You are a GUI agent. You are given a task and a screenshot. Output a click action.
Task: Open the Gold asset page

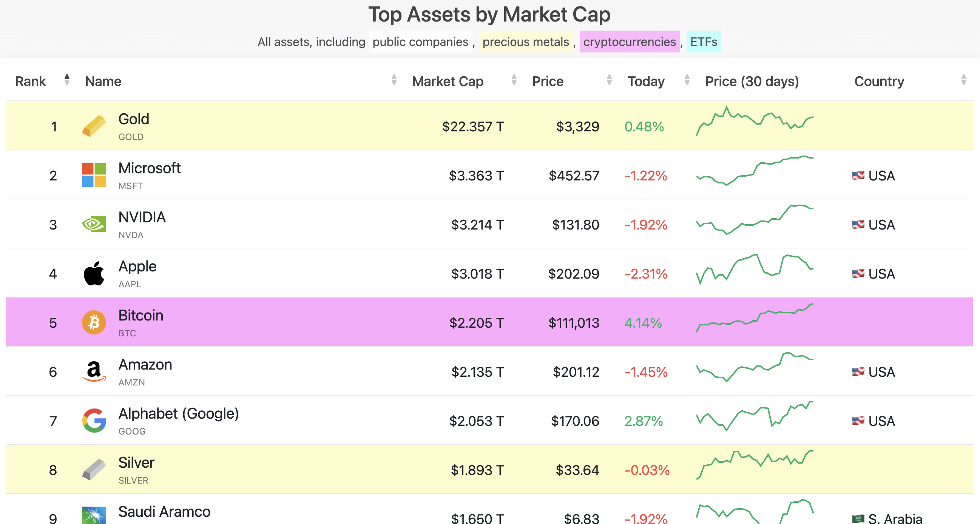[x=134, y=119]
